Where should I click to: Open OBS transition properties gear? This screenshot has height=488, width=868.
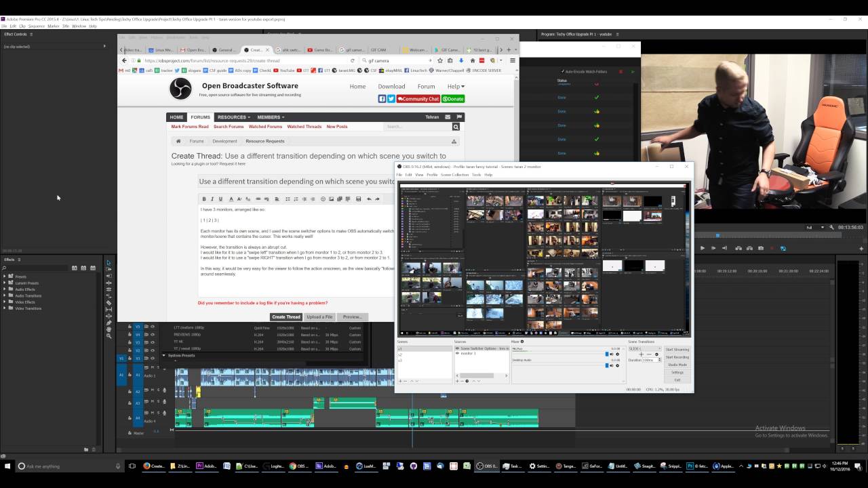click(x=657, y=354)
